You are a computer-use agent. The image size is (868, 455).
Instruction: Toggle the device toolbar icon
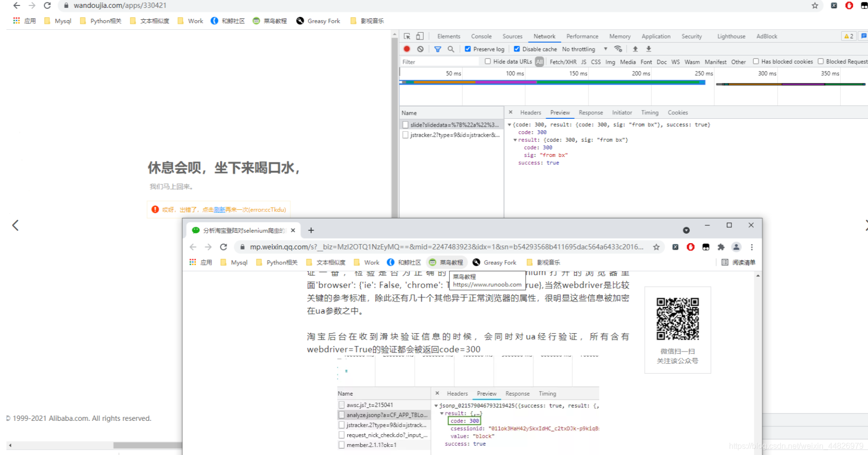tap(420, 36)
